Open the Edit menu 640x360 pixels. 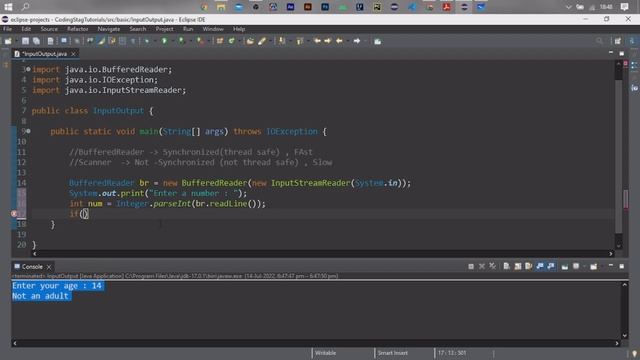pos(26,29)
